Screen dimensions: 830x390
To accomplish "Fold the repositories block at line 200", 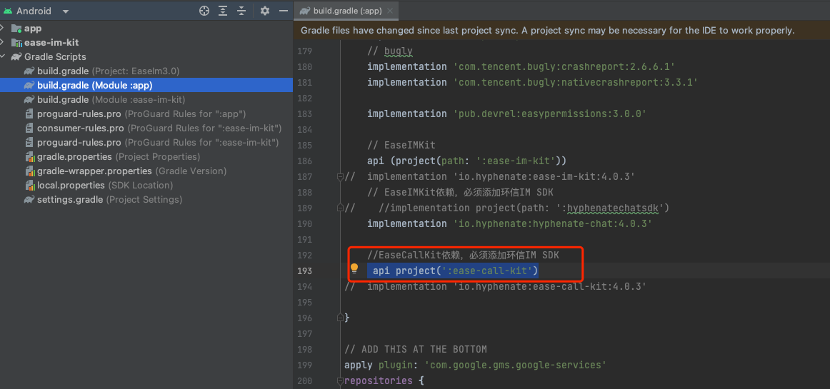I will [340, 380].
